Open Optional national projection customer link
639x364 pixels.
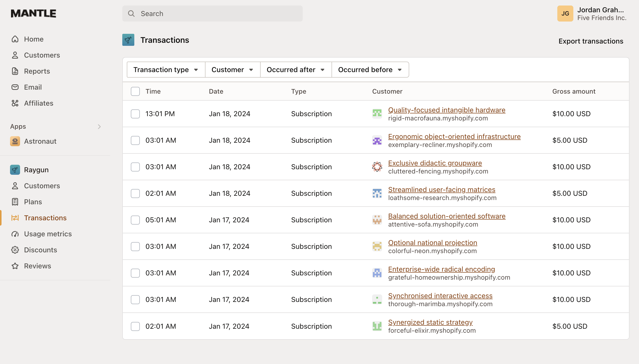click(433, 243)
